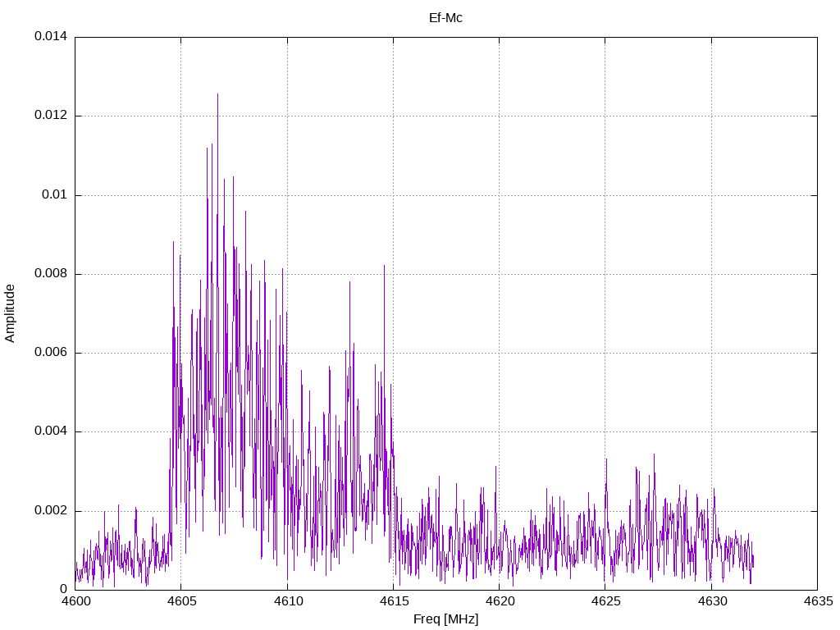This screenshot has width=840, height=630.
Task: Pick the 0.002 y-axis tick label
Action: tap(50, 510)
